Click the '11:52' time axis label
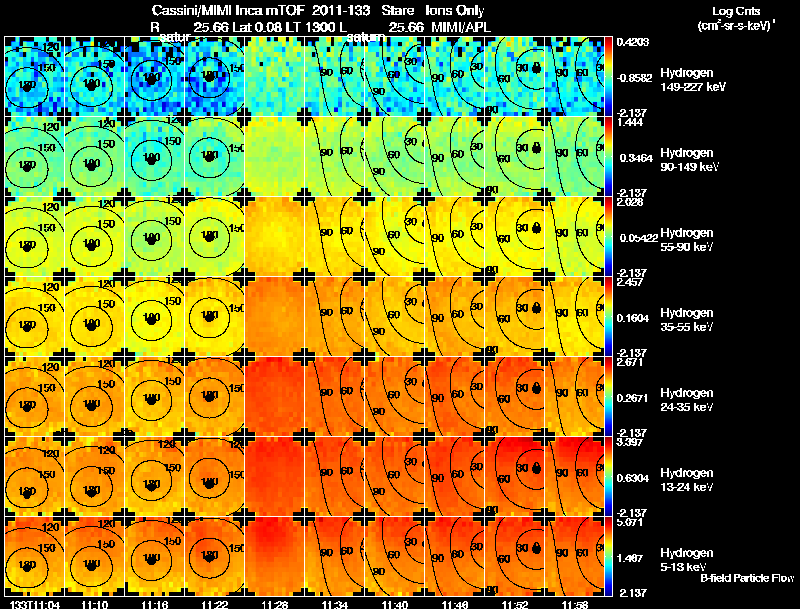The width and height of the screenshot is (800, 609). pos(515,604)
